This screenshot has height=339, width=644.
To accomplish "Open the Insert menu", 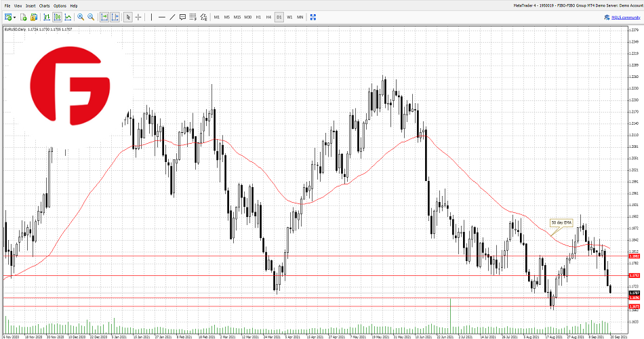I will (31, 5).
